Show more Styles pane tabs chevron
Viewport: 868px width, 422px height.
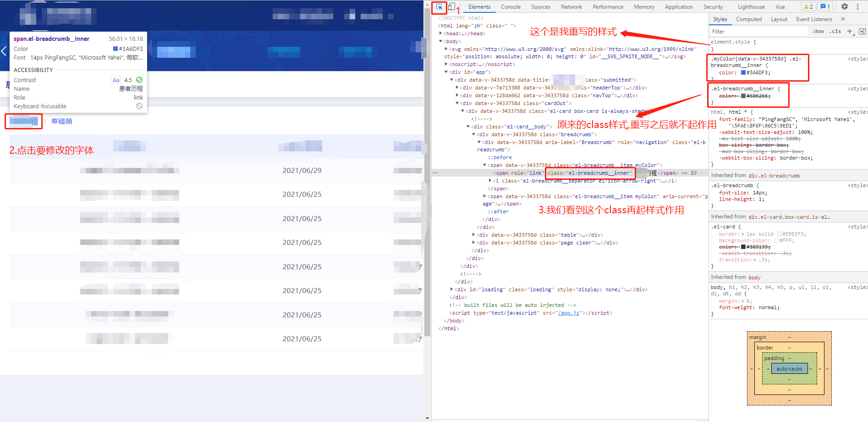[x=843, y=19]
